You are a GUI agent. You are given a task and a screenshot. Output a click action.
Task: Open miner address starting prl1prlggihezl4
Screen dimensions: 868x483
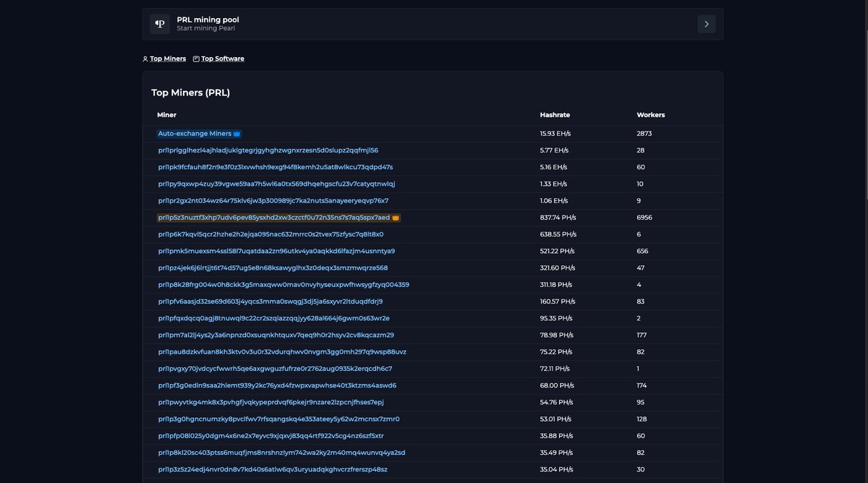(268, 150)
